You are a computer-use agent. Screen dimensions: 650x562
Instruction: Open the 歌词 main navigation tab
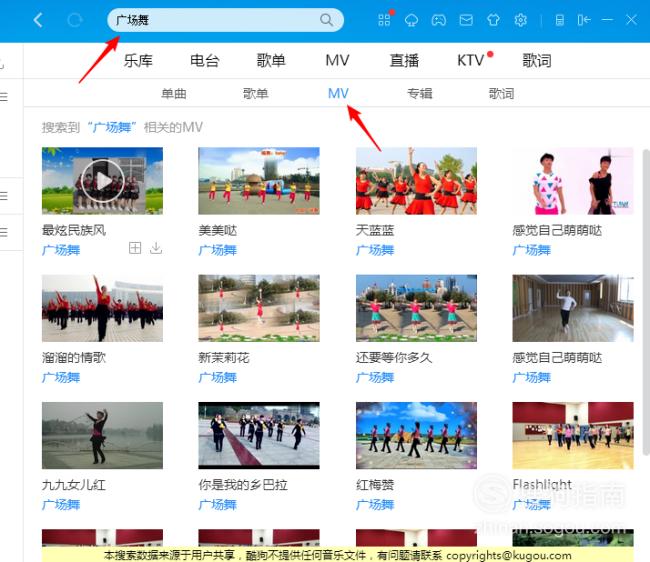[x=537, y=61]
